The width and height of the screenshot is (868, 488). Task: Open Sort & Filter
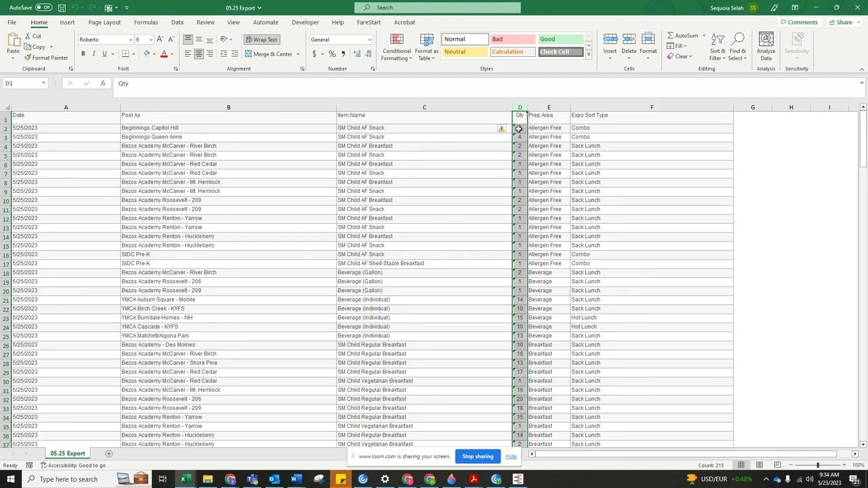pos(717,47)
